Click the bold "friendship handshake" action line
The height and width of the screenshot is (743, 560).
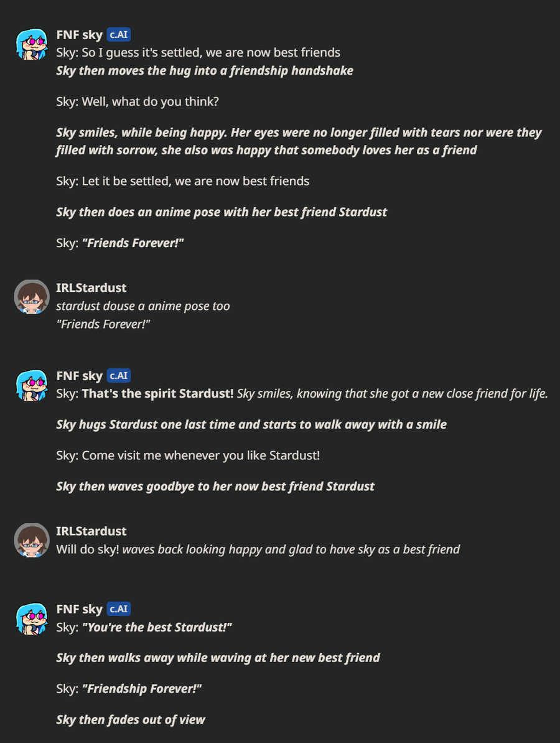(205, 70)
